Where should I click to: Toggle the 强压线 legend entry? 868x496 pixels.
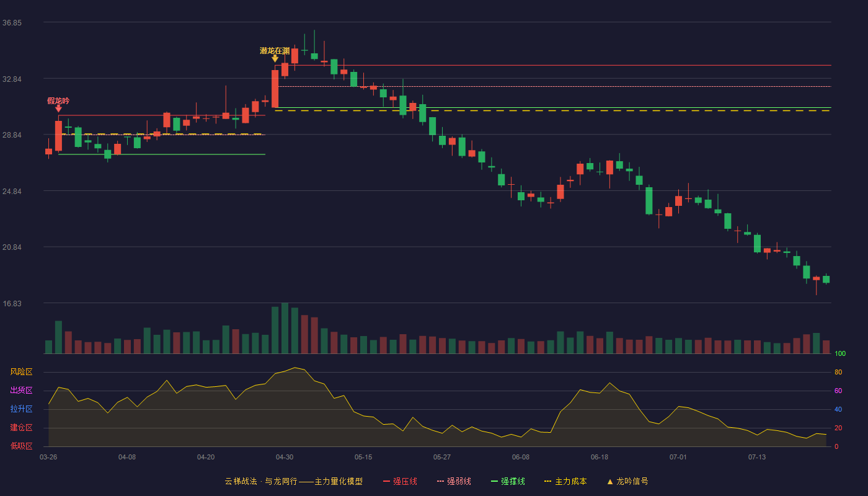400,481
